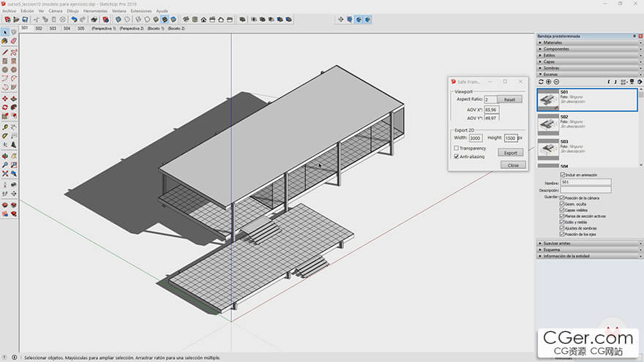Image resolution: width=644 pixels, height=362 pixels.
Task: Select the Zoom magnifier tool
Action: pyautogui.click(x=5, y=165)
